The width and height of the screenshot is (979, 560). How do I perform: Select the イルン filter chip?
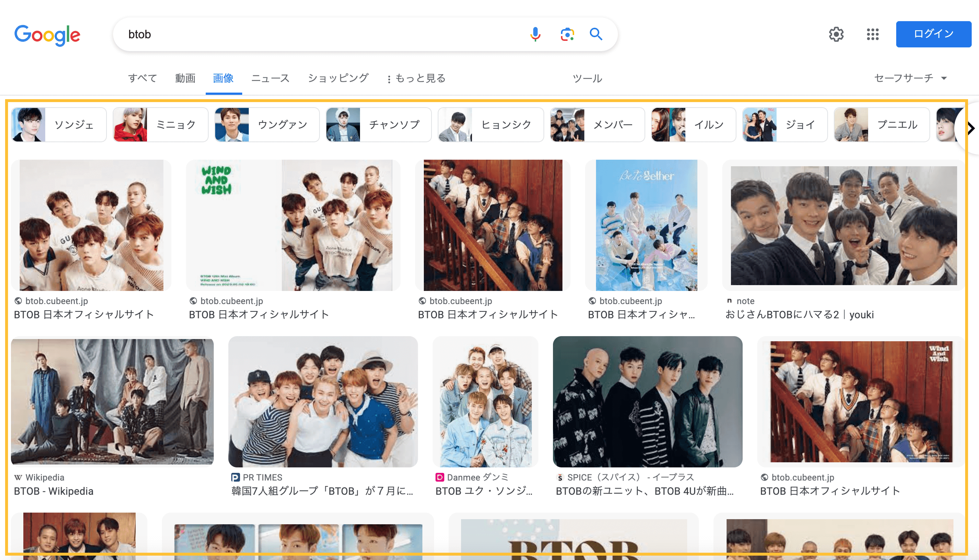[x=694, y=125]
